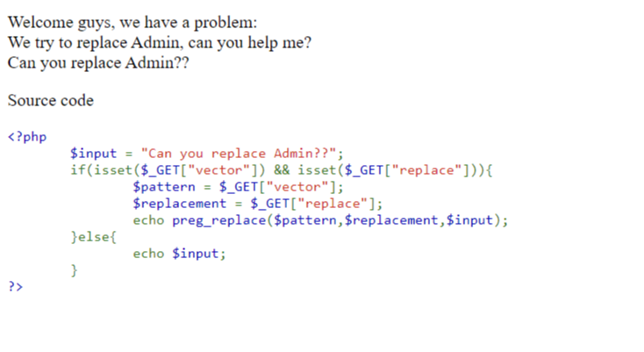Click the closing ?> PHP tag
This screenshot has width=644, height=352.
[16, 288]
